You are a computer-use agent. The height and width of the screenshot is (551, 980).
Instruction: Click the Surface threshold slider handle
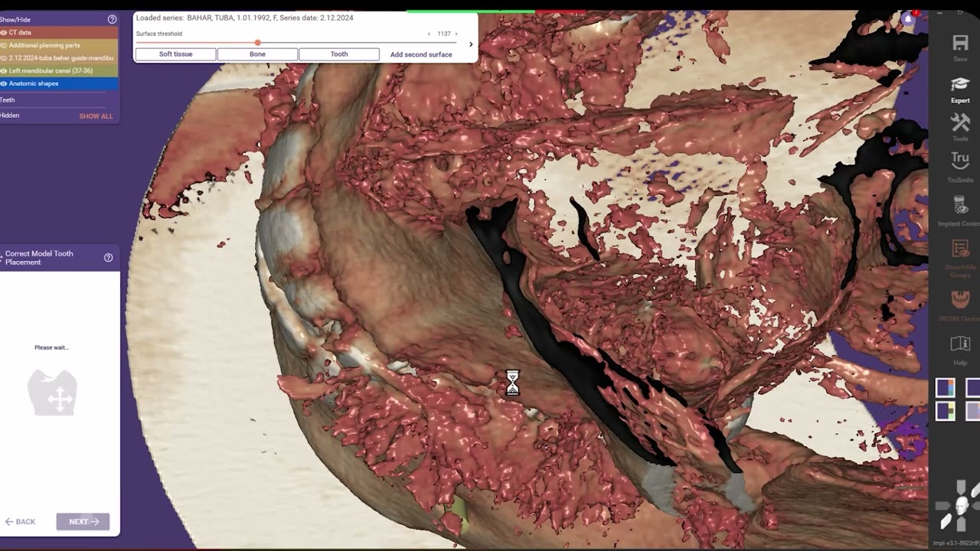point(257,43)
